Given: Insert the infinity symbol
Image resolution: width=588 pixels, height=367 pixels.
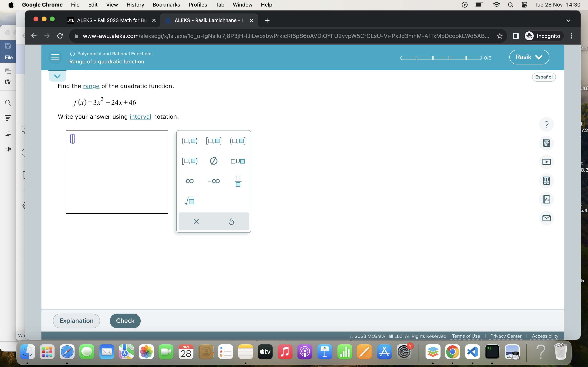Looking at the screenshot, I should click(189, 181).
